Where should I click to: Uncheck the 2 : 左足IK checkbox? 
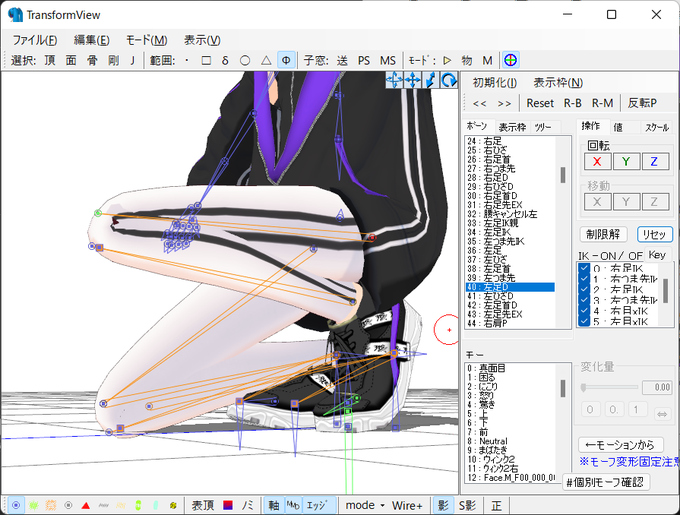pyautogui.click(x=584, y=289)
